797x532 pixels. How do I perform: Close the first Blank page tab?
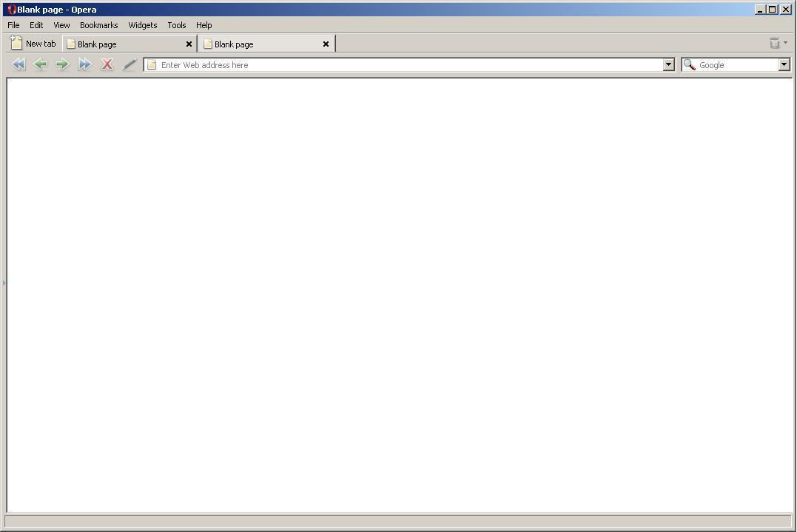click(189, 44)
